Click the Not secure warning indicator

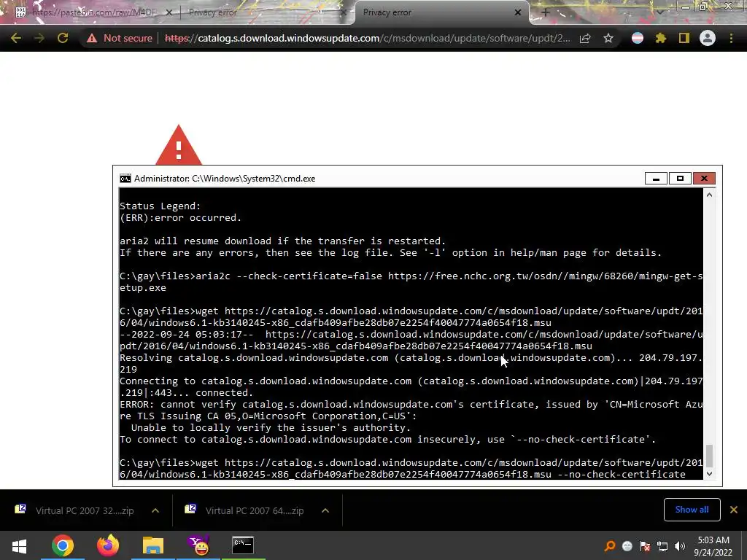119,38
